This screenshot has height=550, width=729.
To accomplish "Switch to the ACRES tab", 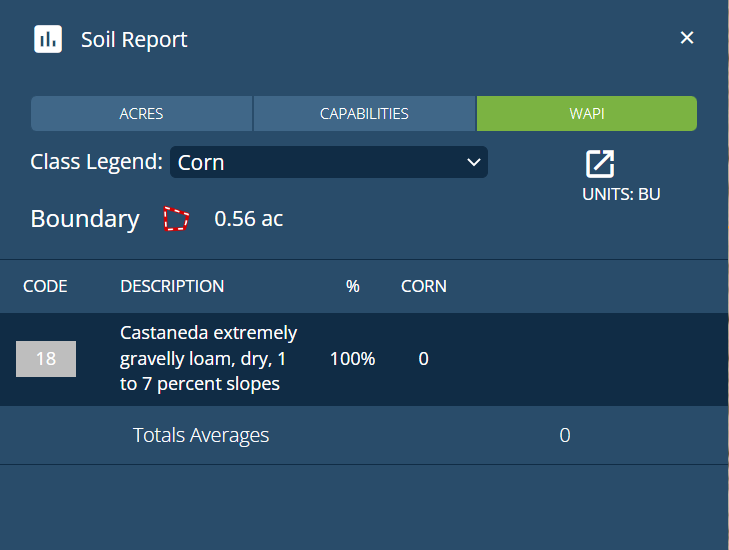I will point(141,114).
